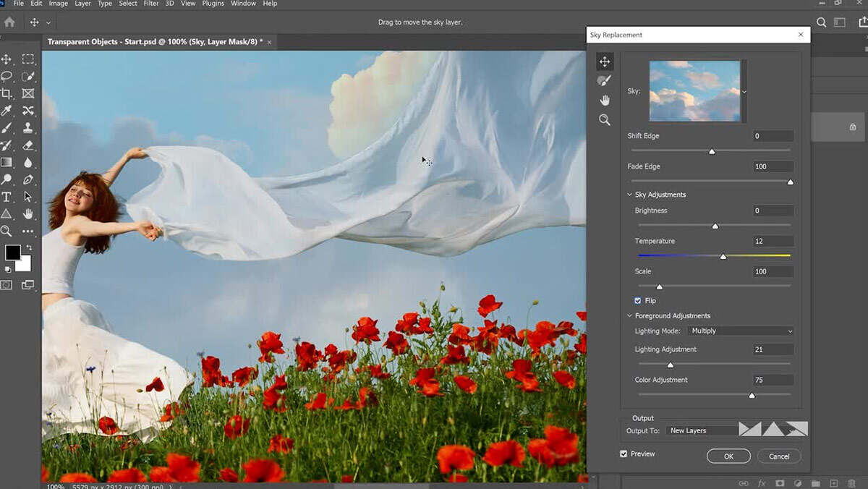Viewport: 868px width, 489px height.
Task: Select the Lasso tool
Action: coord(7,76)
